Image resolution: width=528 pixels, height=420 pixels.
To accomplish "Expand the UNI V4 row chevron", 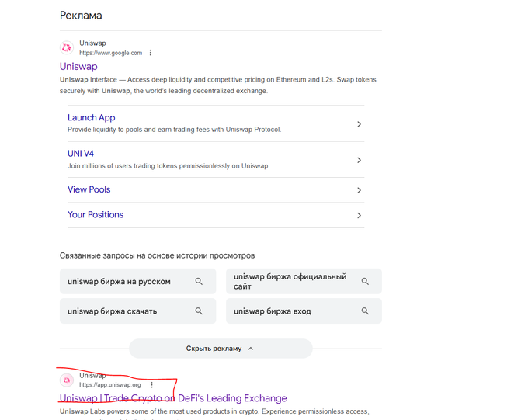I will pos(359,161).
